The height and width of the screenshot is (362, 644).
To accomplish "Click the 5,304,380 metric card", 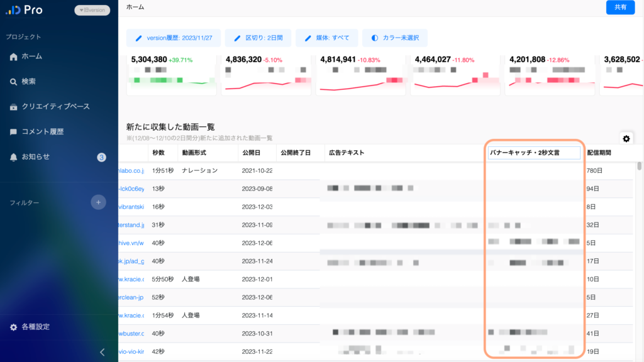I will coord(171,74).
